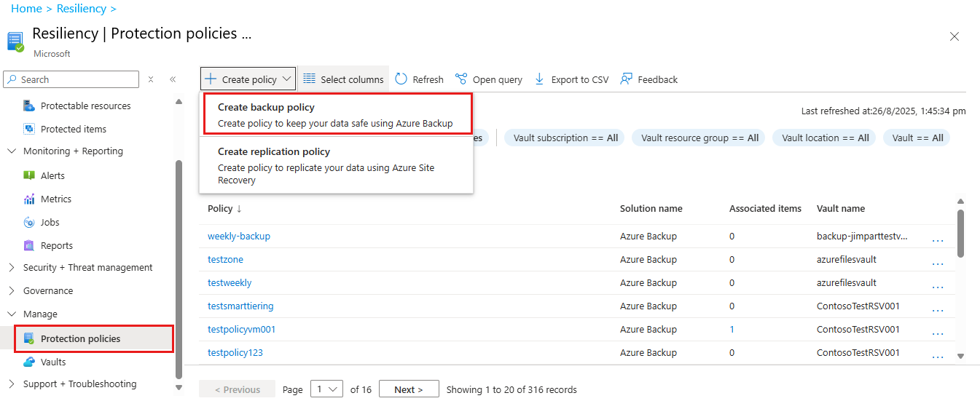
Task: Open more options for weekly-backup row
Action: coord(938,239)
